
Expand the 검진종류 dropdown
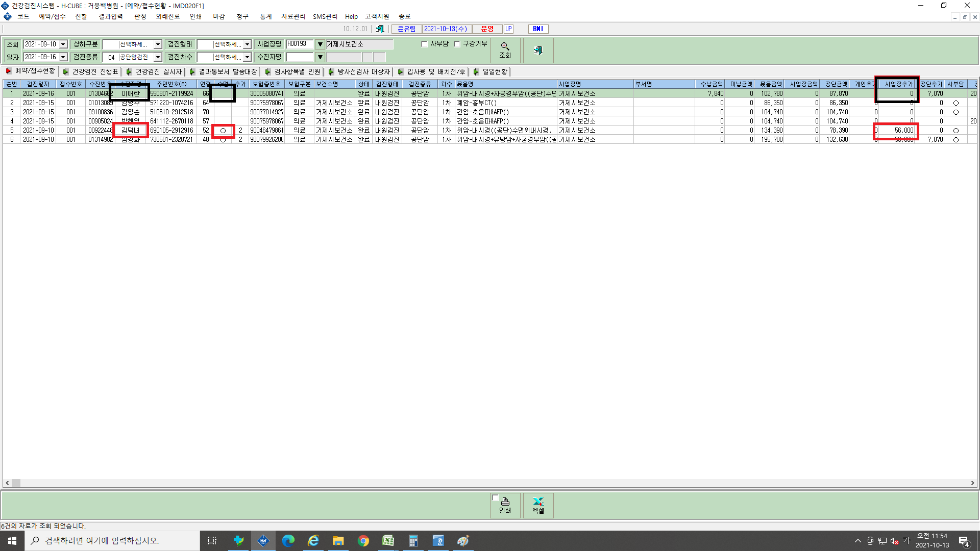pos(158,57)
